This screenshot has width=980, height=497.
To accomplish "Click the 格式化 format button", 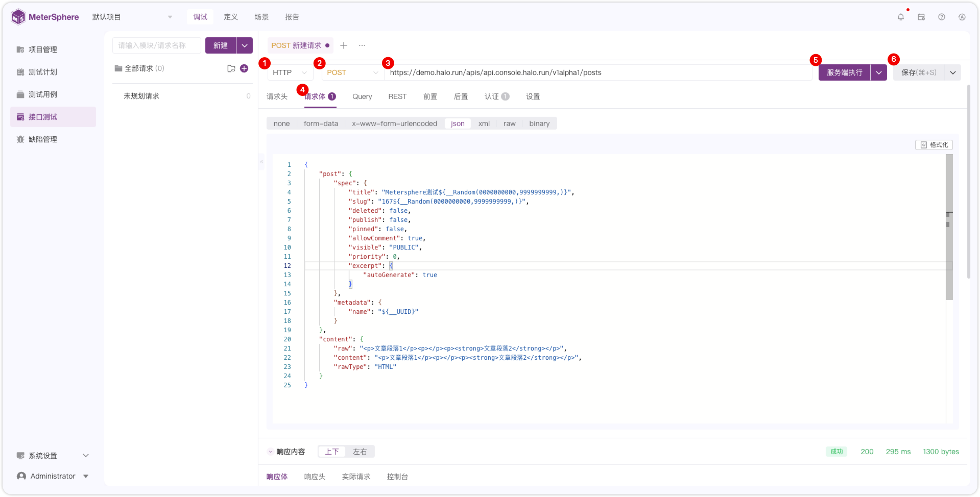I will pyautogui.click(x=934, y=145).
